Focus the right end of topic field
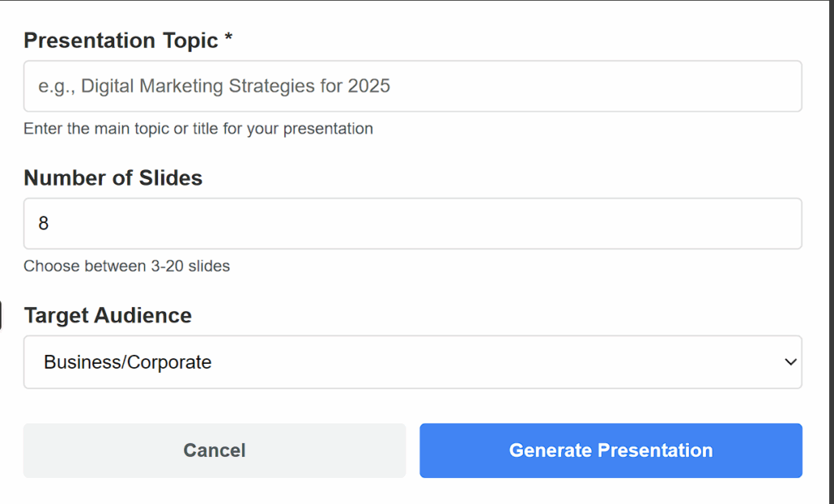This screenshot has width=834, height=504. point(774,86)
